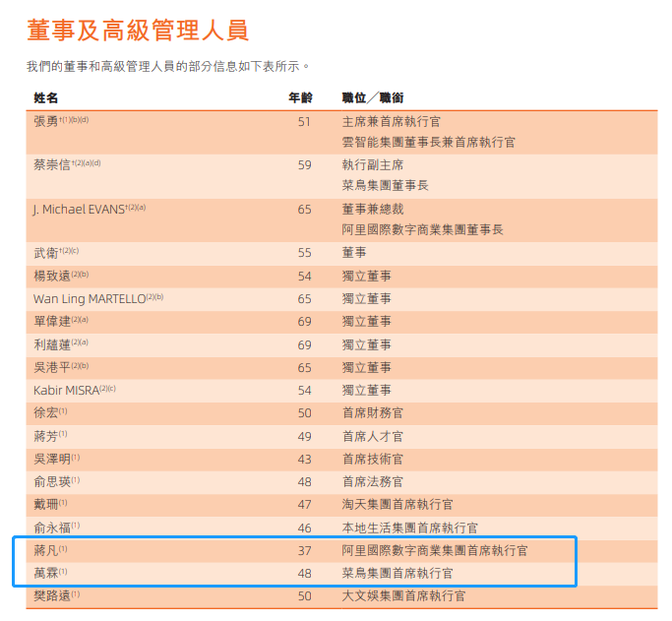Viewport: 672px width, 621px height.
Task: Click the 年齡 column header
Action: 300,98
